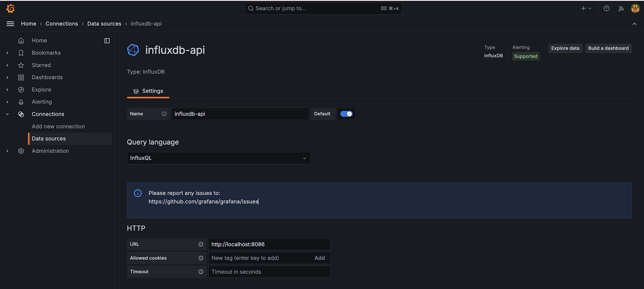The image size is (644, 289).
Task: Click the Grafana logo icon
Action: [10, 8]
